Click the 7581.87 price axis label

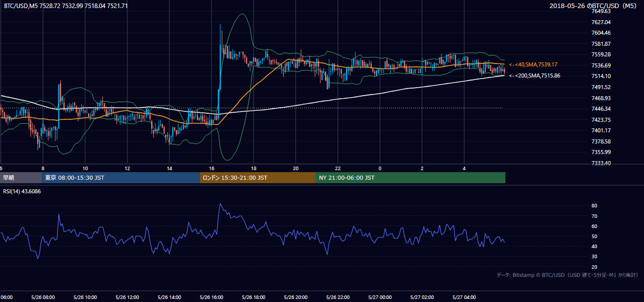[601, 44]
